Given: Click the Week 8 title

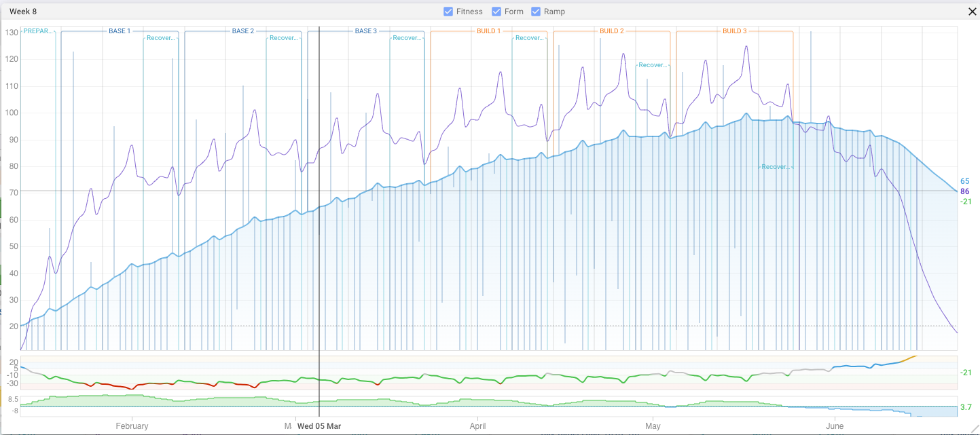Looking at the screenshot, I should 23,12.
